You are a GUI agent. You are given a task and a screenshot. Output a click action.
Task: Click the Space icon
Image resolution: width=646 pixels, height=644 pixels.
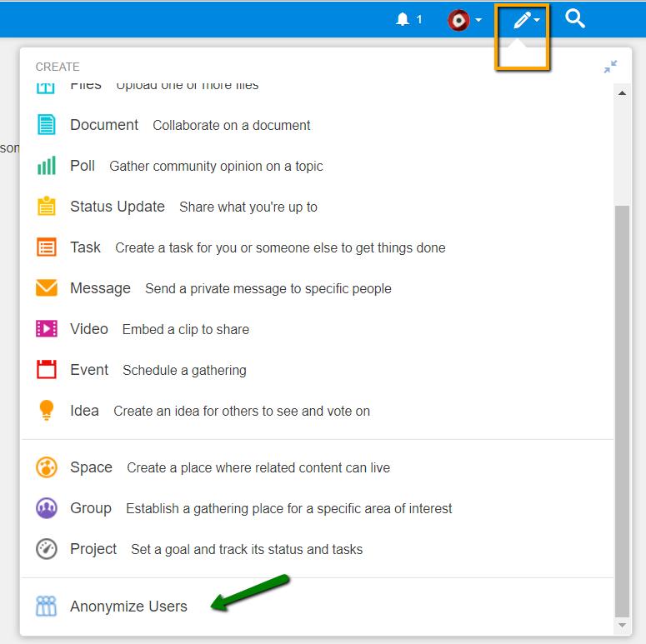click(46, 467)
